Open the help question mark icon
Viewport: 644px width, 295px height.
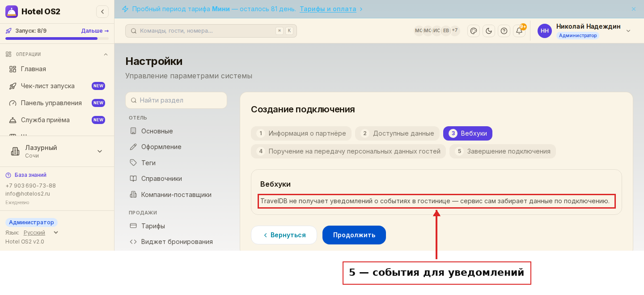point(504,31)
